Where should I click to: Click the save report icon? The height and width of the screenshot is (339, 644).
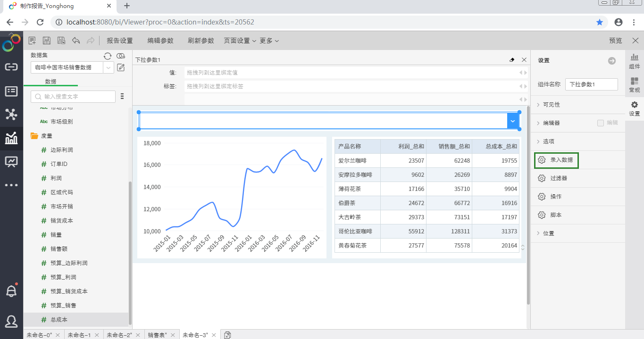tap(47, 41)
